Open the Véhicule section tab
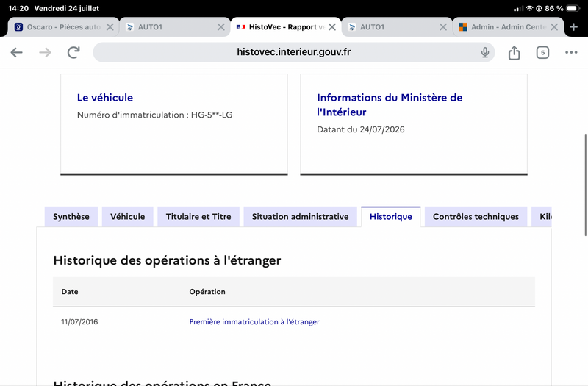The height and width of the screenshot is (386, 588). [127, 216]
